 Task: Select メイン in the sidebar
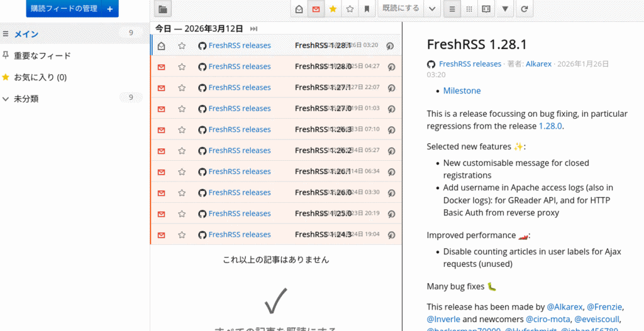26,34
